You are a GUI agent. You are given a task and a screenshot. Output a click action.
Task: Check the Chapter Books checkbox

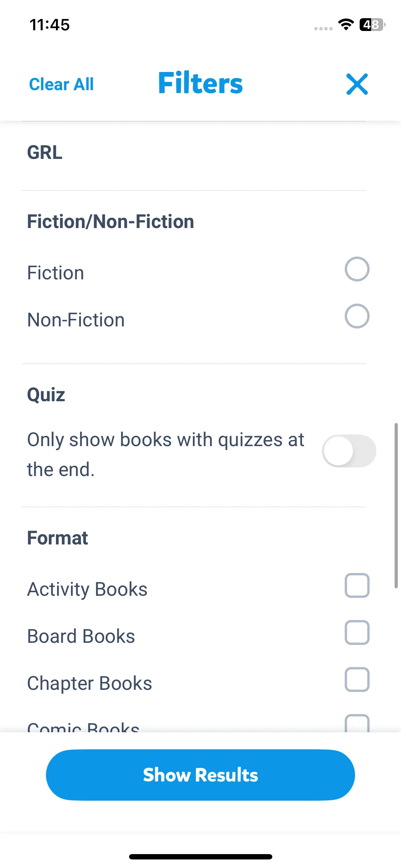coord(357,680)
